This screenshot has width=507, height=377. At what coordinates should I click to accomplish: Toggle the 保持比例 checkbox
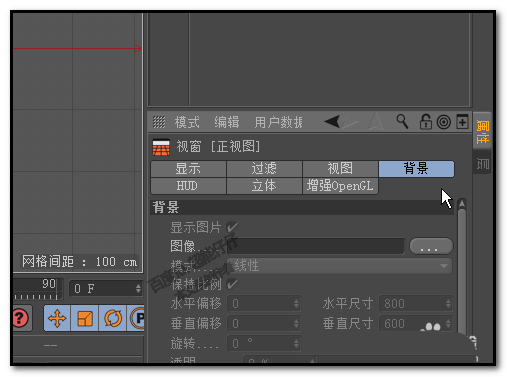point(232,284)
